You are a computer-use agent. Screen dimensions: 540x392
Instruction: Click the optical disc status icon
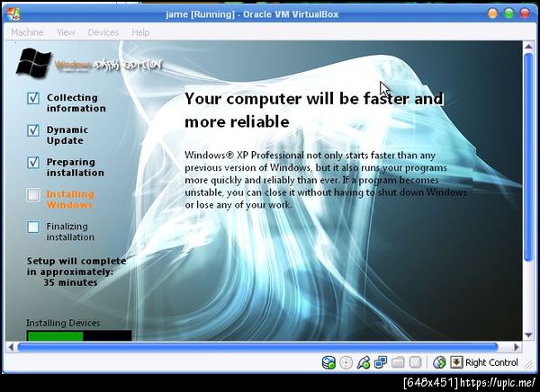[x=346, y=362]
